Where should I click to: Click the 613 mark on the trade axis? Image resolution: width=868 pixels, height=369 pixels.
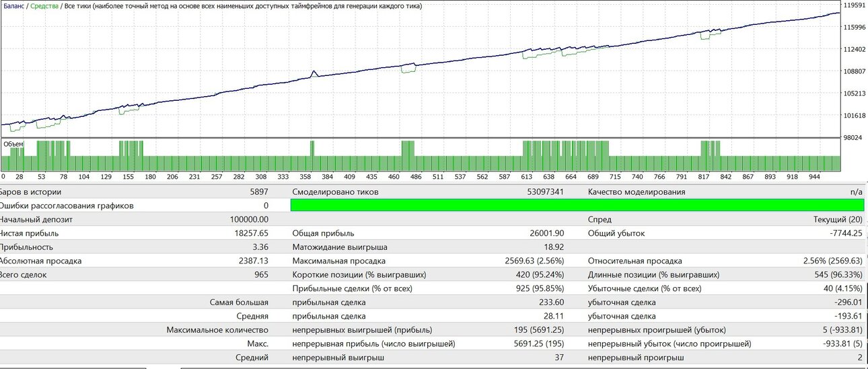pos(526,177)
